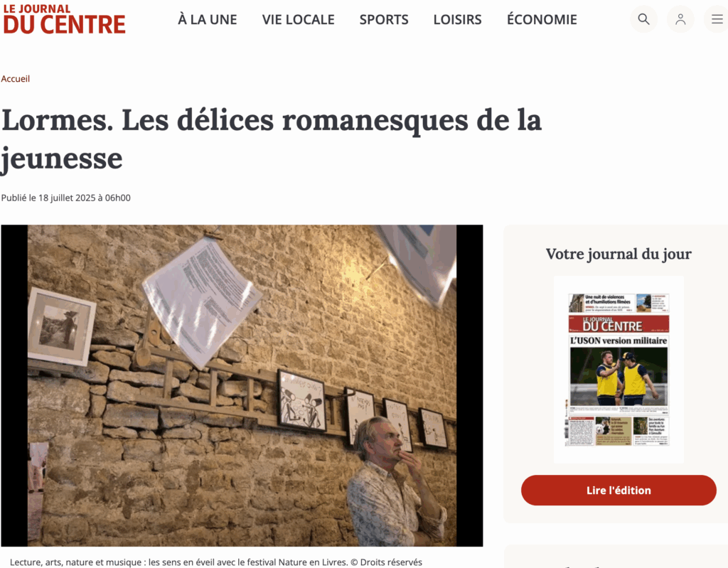Click the photo caption about Nature en Livres
Viewport: 728px width, 568px height.
[x=216, y=562]
